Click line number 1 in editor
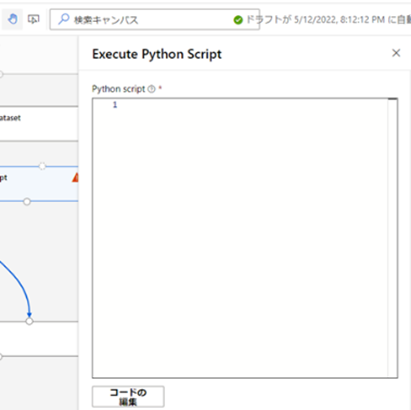Screen dimensions: 411x410 click(x=115, y=105)
